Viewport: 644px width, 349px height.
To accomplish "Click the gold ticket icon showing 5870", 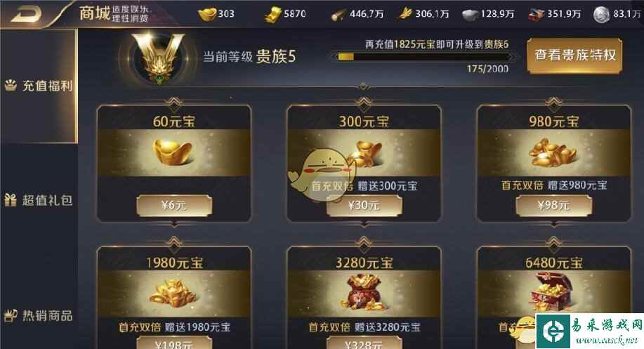I will [272, 15].
